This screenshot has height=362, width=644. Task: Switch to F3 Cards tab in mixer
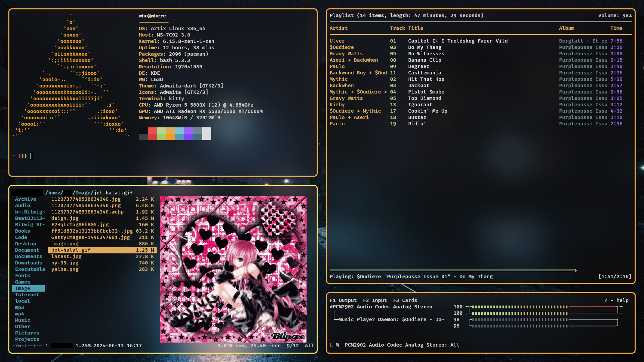pyautogui.click(x=405, y=300)
